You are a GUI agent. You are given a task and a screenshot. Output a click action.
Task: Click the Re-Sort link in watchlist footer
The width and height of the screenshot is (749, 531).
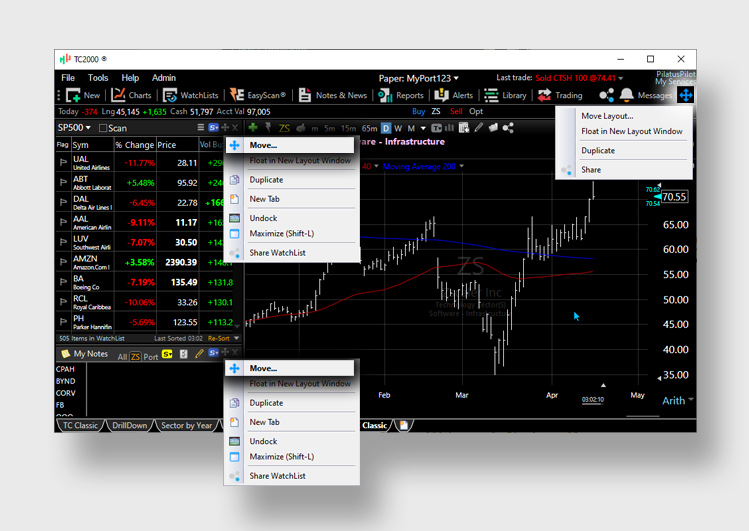pos(218,339)
